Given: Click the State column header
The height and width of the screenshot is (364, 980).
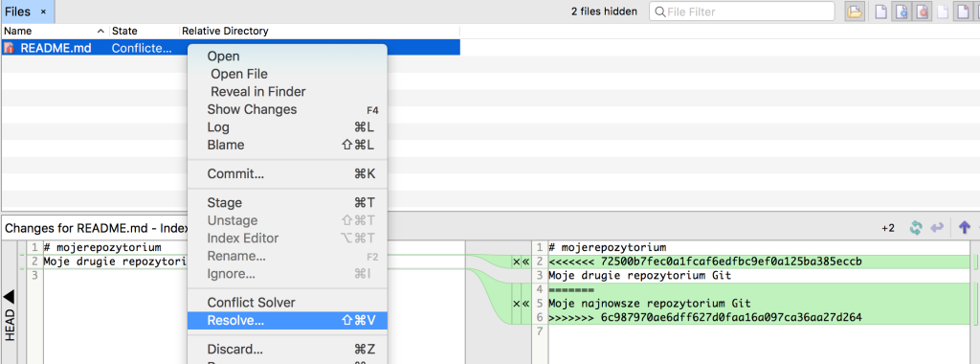Looking at the screenshot, I should coord(145,31).
